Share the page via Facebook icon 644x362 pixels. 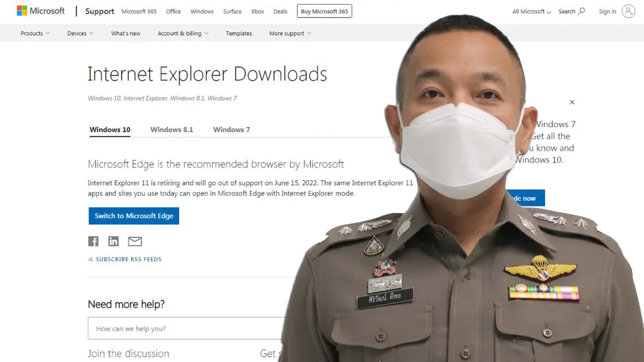coord(93,241)
